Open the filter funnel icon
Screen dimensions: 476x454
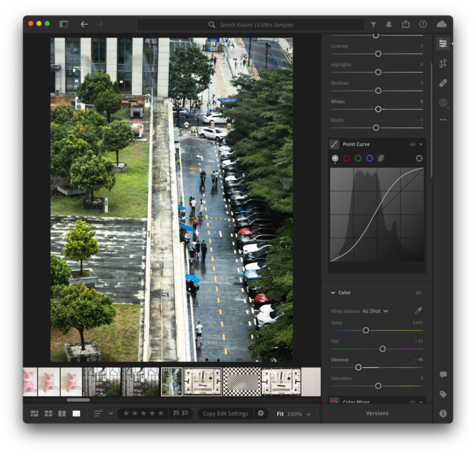[373, 25]
